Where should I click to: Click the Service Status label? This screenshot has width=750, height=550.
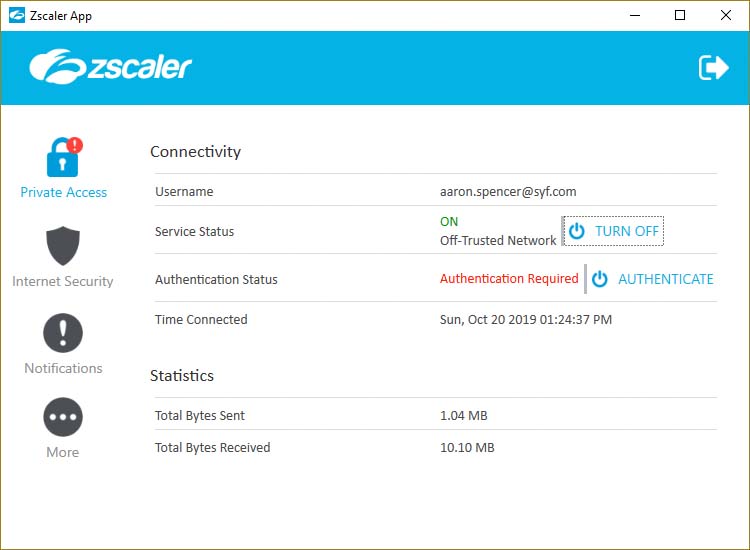[194, 231]
